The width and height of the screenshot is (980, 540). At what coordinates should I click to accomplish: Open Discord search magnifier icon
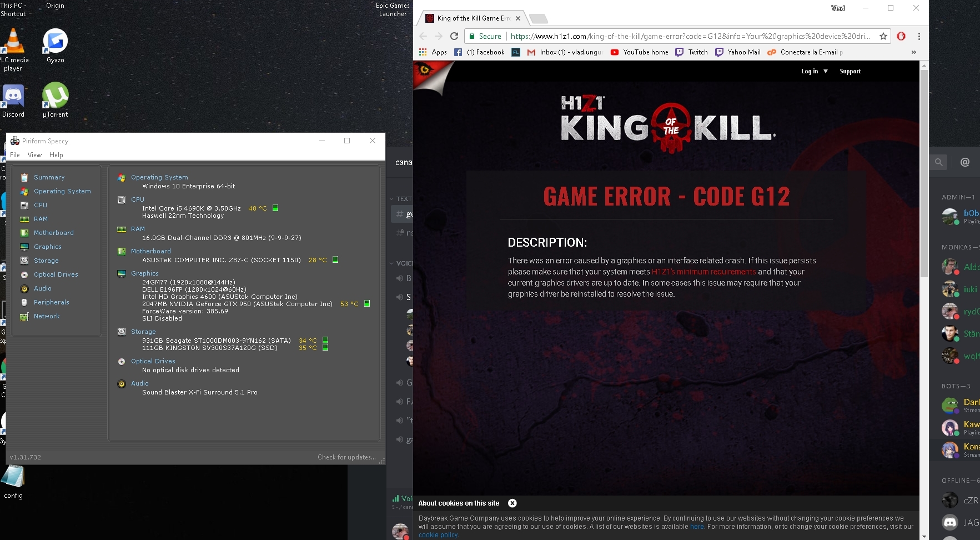[x=938, y=162]
